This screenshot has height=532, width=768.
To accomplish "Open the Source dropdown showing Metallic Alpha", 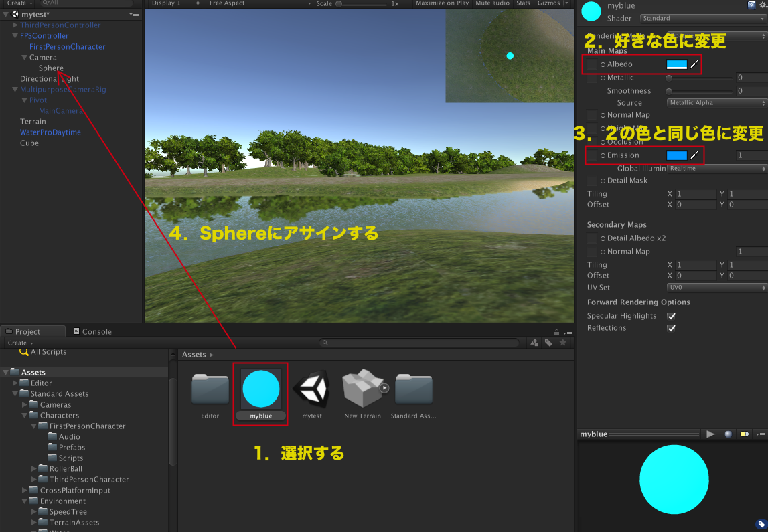I will (x=716, y=103).
